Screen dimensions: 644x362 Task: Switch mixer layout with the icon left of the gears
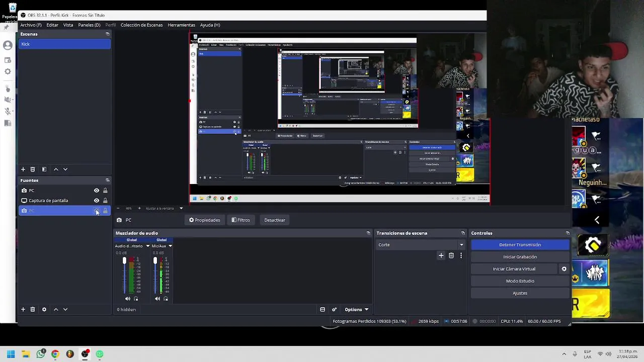[x=323, y=310]
